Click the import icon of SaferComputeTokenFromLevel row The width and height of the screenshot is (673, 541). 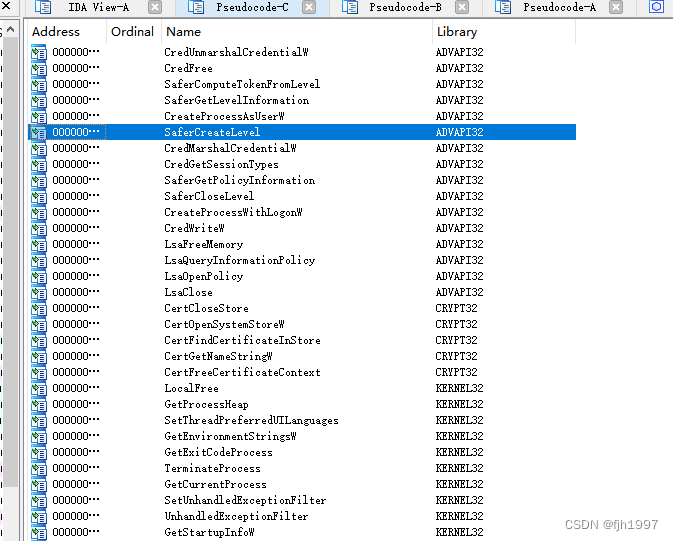(x=39, y=85)
